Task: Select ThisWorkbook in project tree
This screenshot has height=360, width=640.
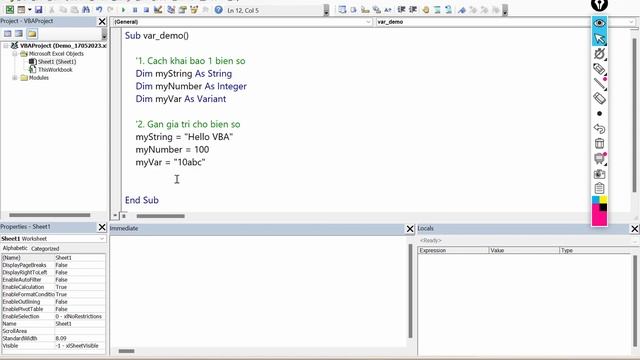Action: (x=55, y=70)
